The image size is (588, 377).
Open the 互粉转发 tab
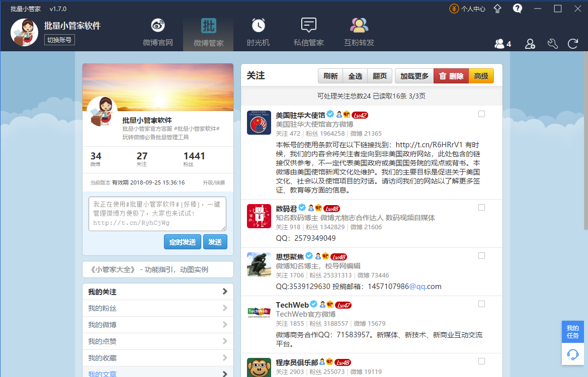pos(359,33)
